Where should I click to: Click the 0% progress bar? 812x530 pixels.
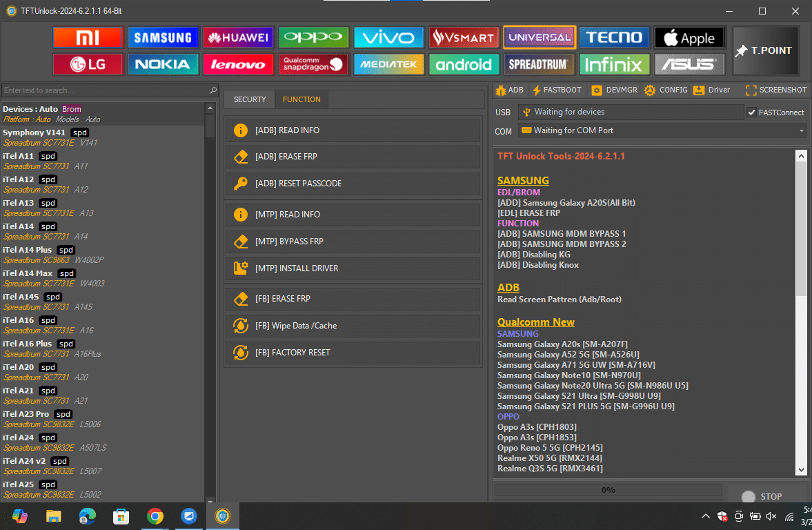coord(607,489)
